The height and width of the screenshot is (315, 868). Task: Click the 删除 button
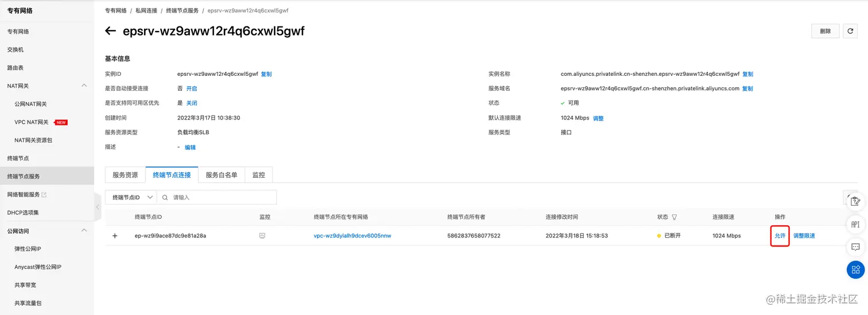(x=826, y=31)
